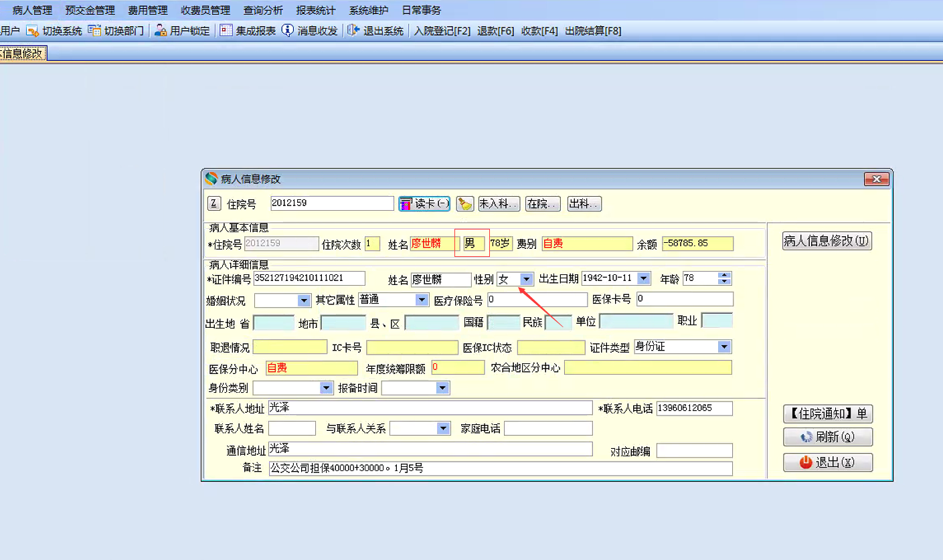The height and width of the screenshot is (560, 943).
Task: Click the 地市 input field
Action: point(343,323)
